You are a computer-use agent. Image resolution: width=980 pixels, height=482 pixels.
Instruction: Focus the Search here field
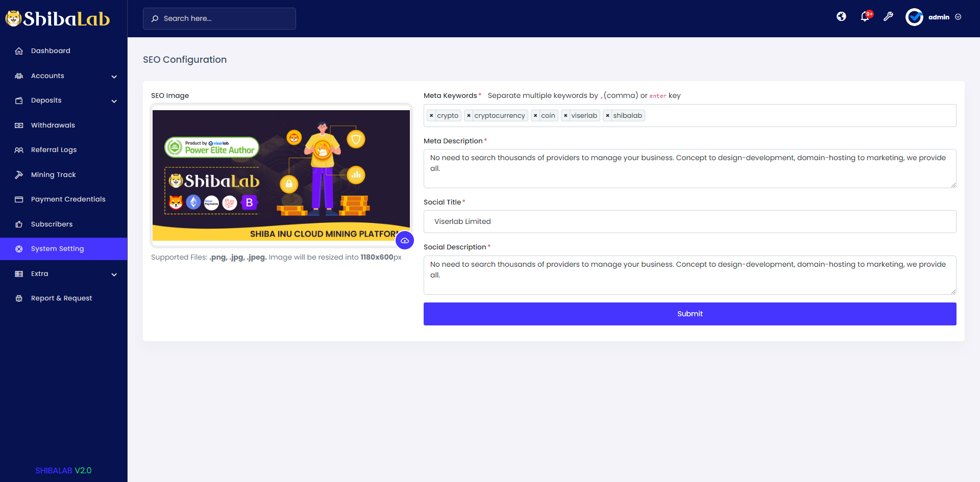219,18
